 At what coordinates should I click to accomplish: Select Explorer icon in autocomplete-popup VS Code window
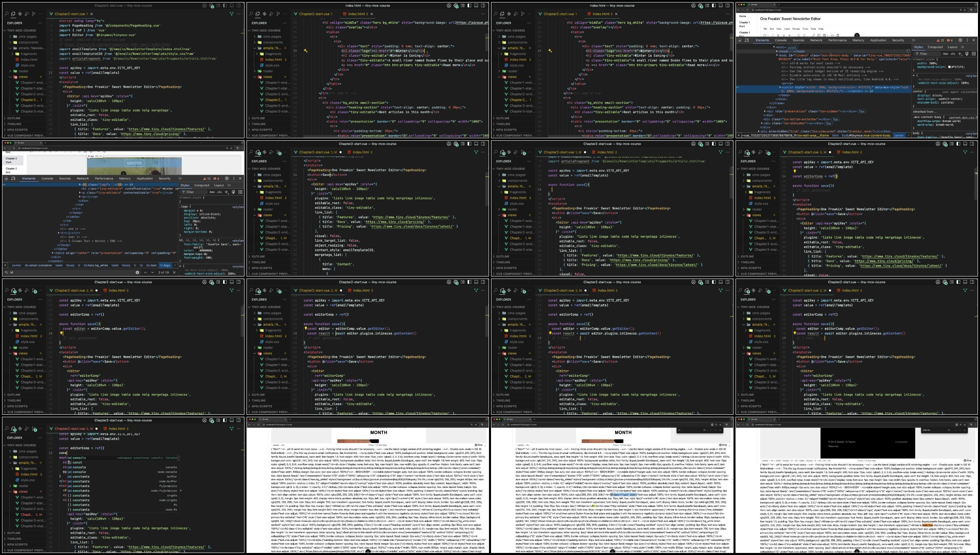coord(13,428)
